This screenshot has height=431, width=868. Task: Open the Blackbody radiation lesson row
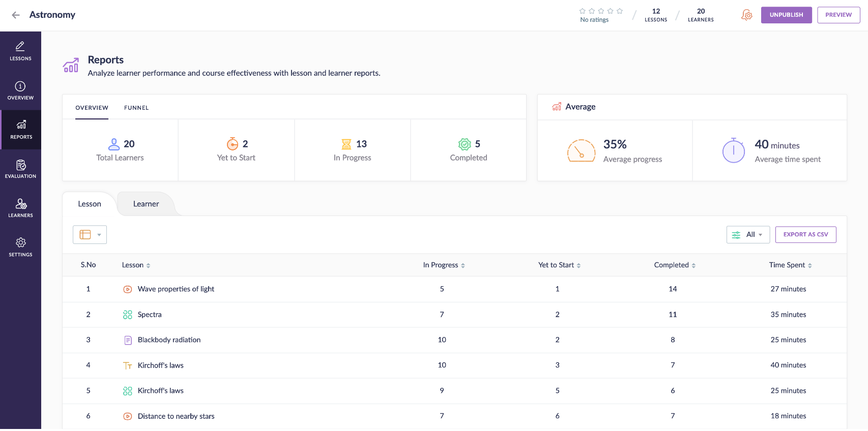pyautogui.click(x=169, y=340)
